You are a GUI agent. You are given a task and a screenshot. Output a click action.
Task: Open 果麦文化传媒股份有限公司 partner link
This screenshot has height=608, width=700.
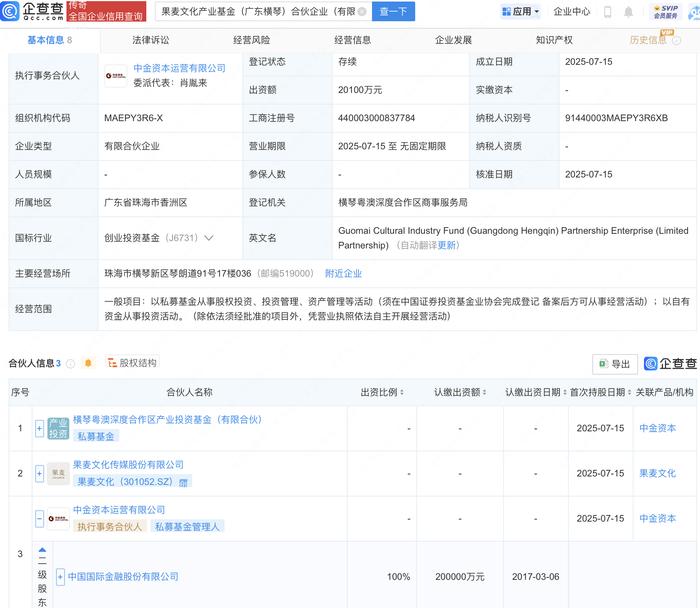click(128, 465)
